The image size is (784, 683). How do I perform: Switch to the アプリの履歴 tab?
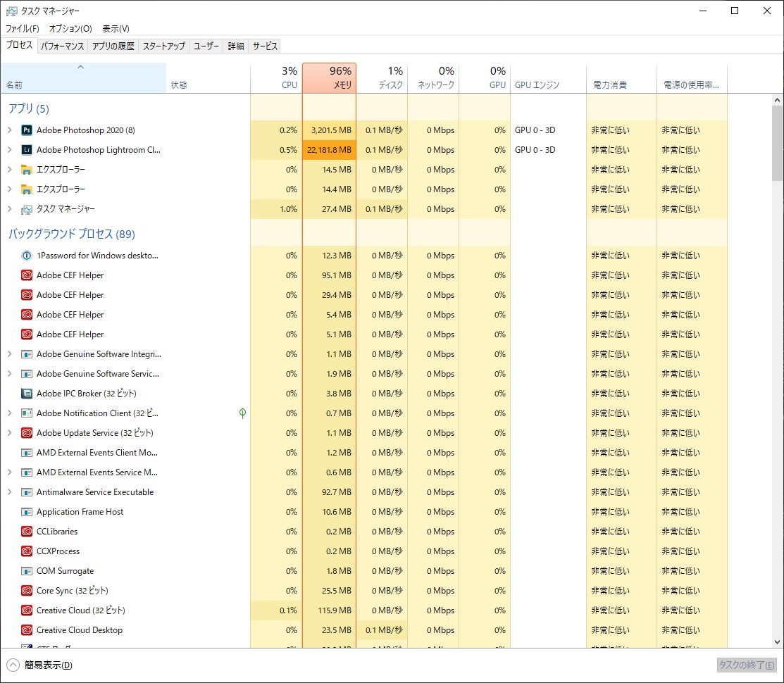113,46
